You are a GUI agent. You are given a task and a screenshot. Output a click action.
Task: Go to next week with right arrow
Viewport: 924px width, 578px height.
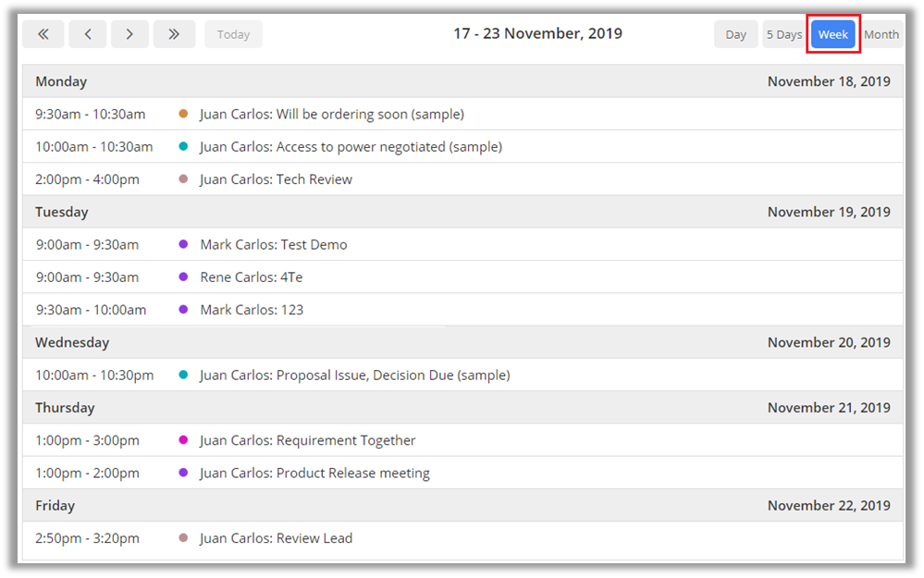(129, 34)
